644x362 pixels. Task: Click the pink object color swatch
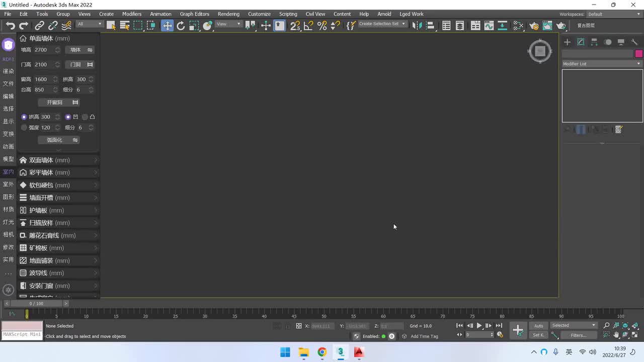coord(638,54)
